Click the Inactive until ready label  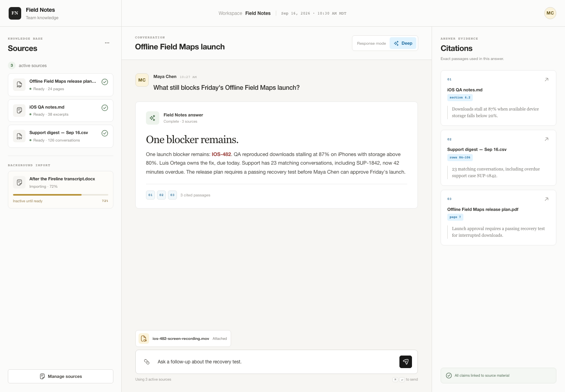(x=27, y=201)
